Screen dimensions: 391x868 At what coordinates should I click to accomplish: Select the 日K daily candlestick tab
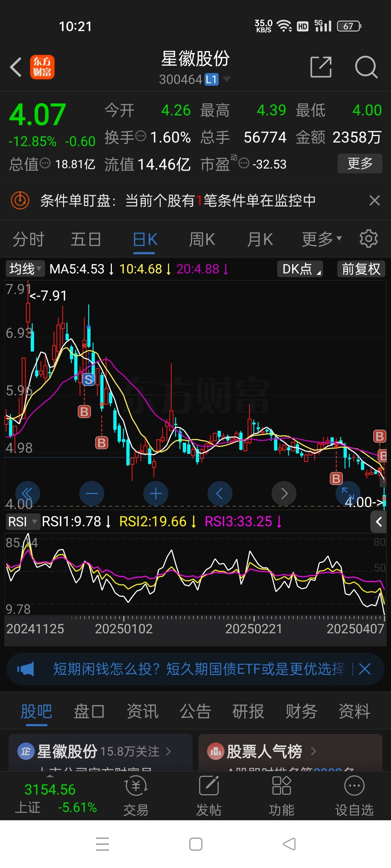tap(144, 240)
